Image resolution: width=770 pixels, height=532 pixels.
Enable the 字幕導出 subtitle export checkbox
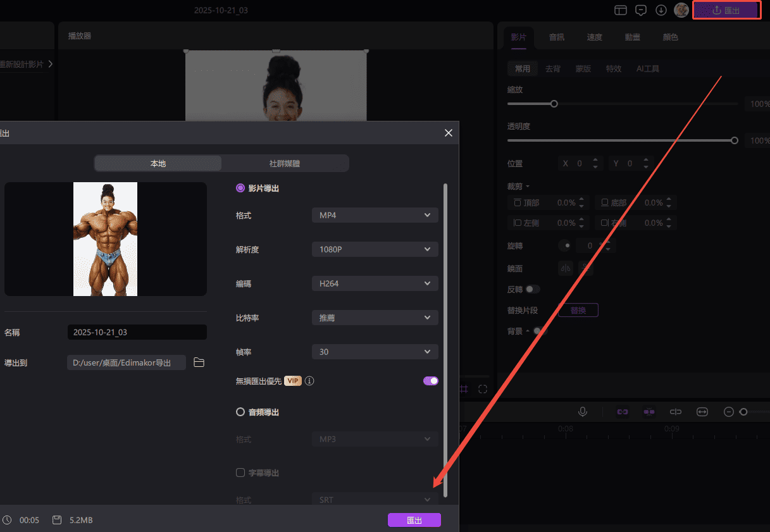coord(240,473)
